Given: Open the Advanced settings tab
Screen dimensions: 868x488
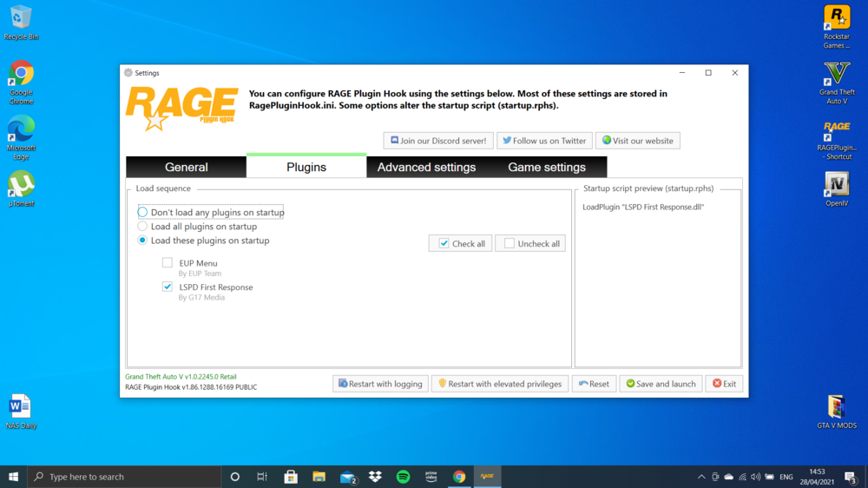Looking at the screenshot, I should (426, 167).
